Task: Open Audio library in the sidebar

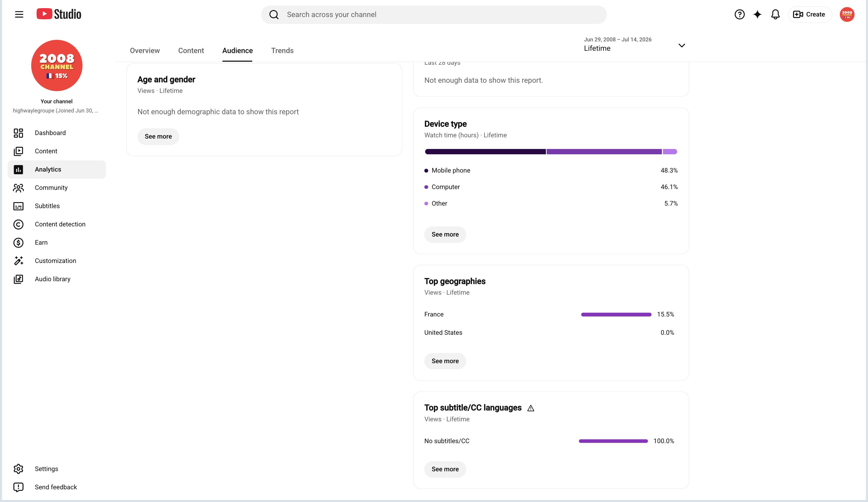Action: tap(57, 279)
